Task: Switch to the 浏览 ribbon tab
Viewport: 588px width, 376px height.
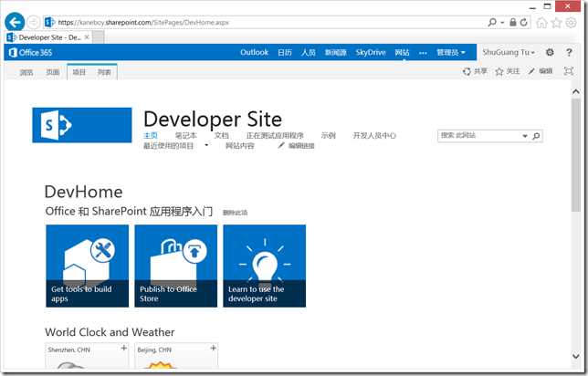Action: pyautogui.click(x=26, y=72)
